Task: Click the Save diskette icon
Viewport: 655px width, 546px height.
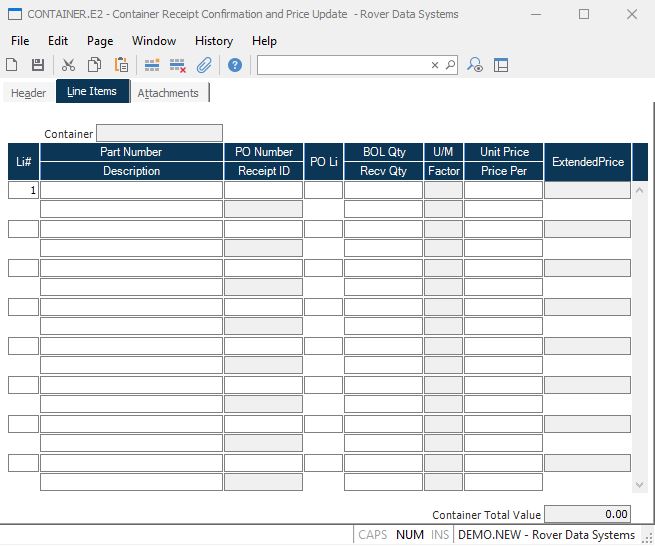Action: coord(37,65)
